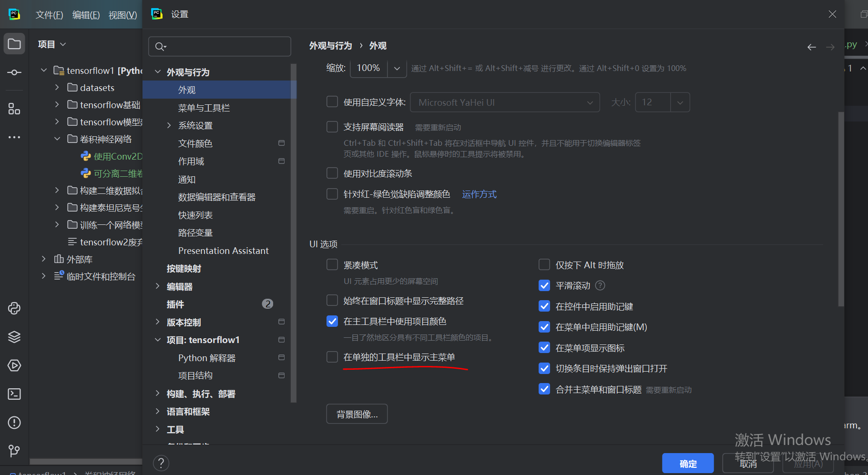Screen dimensions: 868x475
Task: Enable 仅按下 Alt 时拖放 checkbox
Action: point(544,264)
